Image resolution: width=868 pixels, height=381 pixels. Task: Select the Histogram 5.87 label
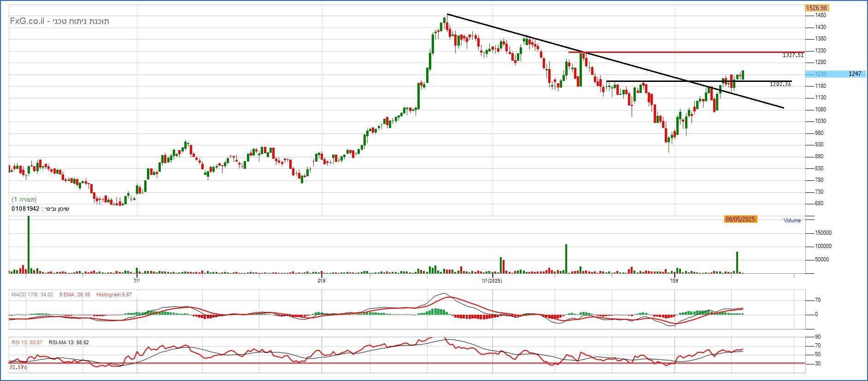[113, 295]
